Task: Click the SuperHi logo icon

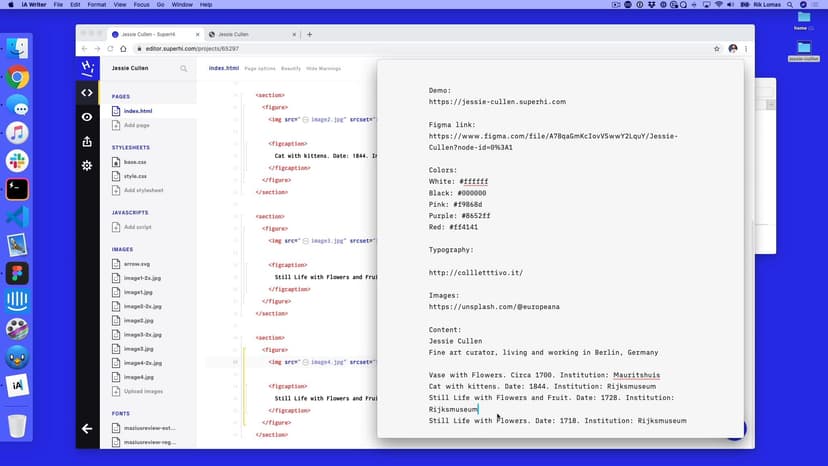Action: (87, 68)
